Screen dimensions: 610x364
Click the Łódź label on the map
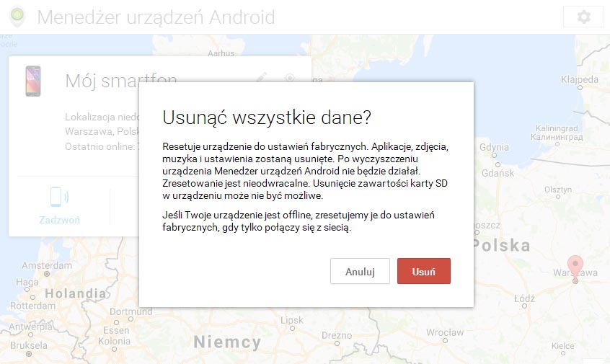pyautogui.click(x=524, y=298)
